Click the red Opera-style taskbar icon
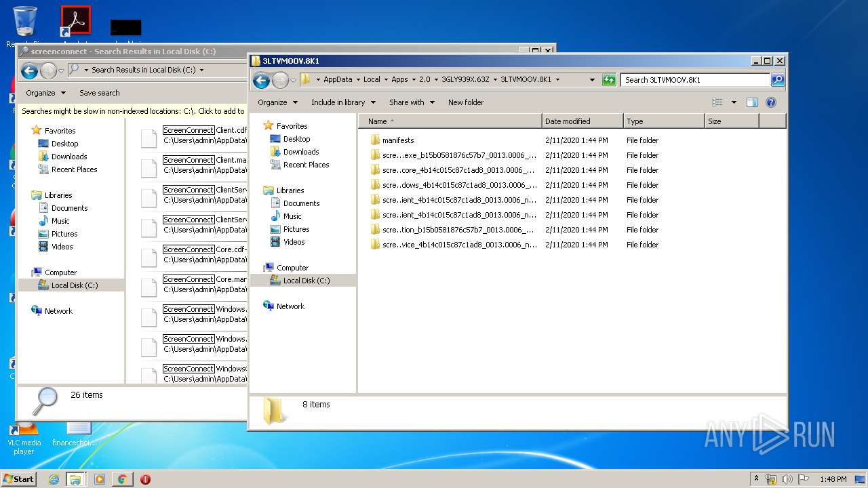 click(145, 479)
